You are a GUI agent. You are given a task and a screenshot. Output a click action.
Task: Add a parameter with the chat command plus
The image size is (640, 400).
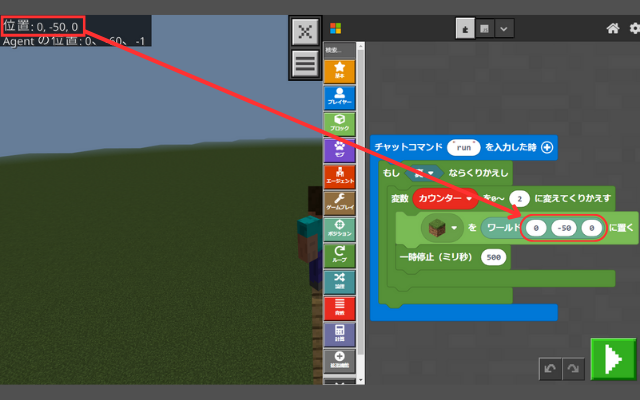click(x=547, y=147)
